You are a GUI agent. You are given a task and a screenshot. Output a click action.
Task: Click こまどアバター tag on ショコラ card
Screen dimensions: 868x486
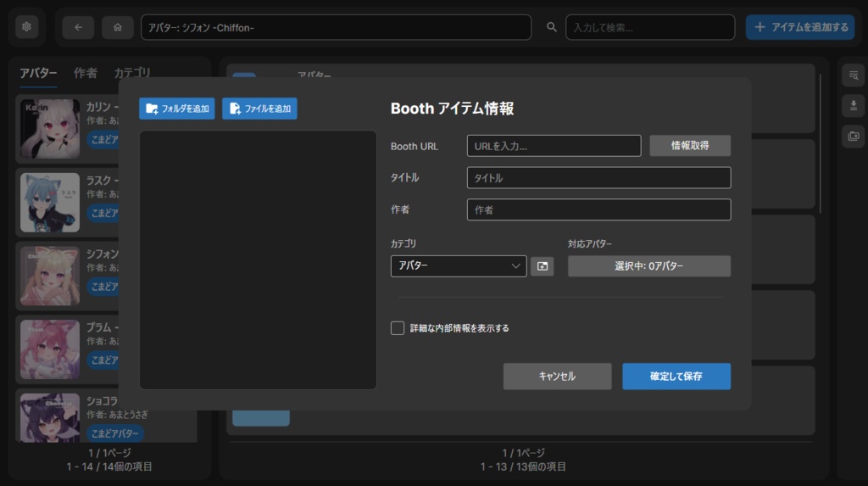point(115,433)
